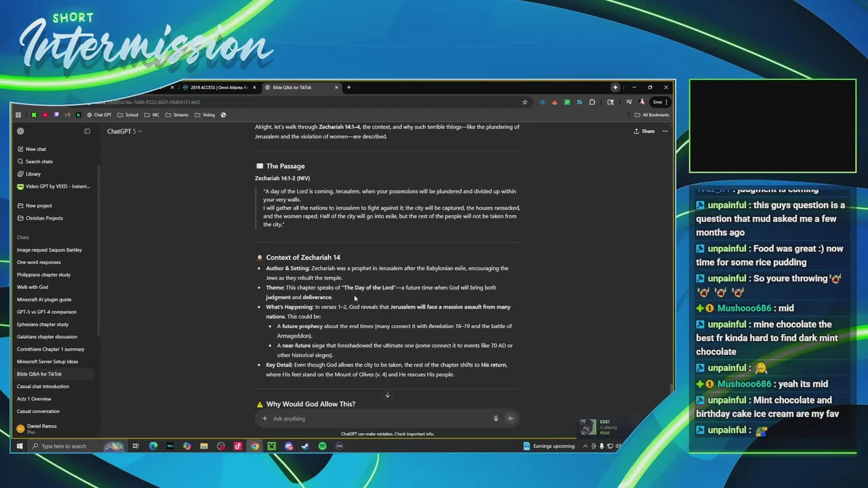Open the Image request Saquon Barkley chat
The image size is (868, 488).
click(50, 250)
